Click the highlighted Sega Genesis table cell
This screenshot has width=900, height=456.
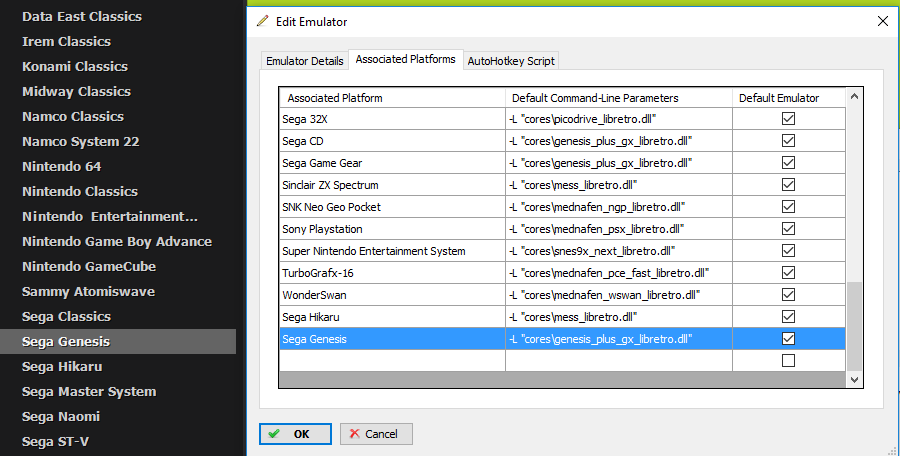[x=392, y=339]
